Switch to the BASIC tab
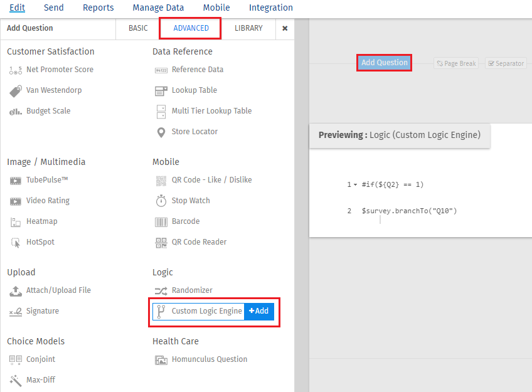This screenshot has height=392, width=532. coord(138,28)
